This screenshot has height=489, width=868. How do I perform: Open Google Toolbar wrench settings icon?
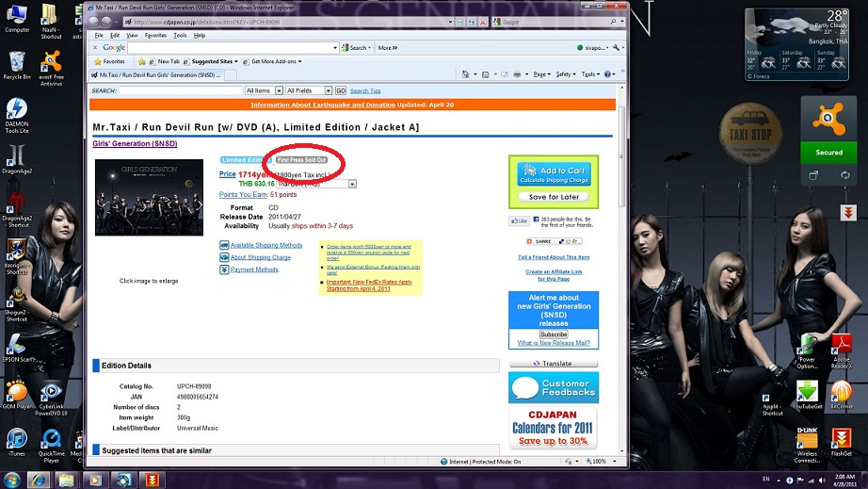pyautogui.click(x=616, y=48)
